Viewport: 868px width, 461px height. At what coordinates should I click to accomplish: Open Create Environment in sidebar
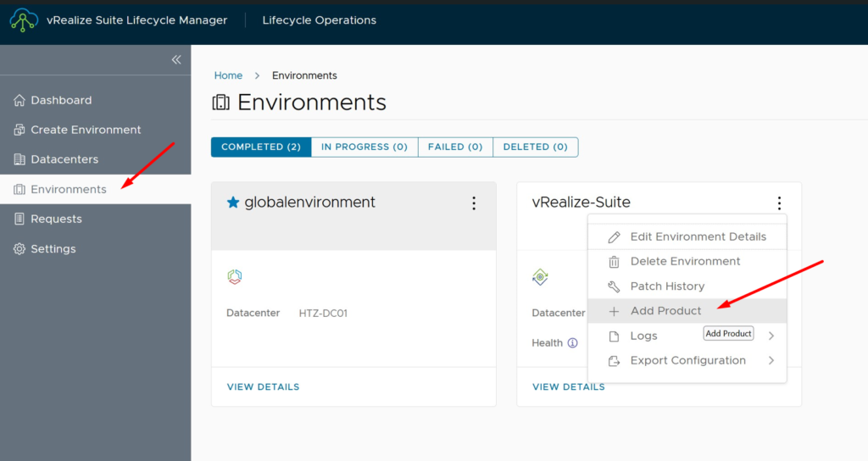(x=95, y=130)
